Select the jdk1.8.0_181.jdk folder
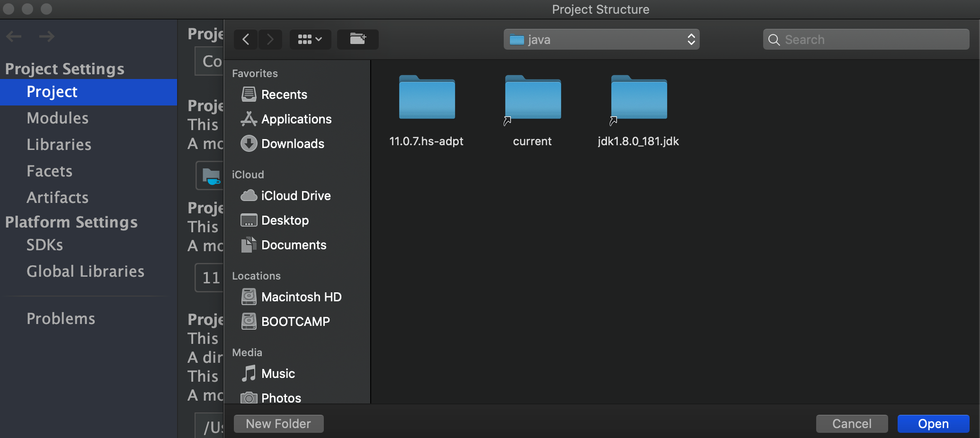 tap(638, 109)
